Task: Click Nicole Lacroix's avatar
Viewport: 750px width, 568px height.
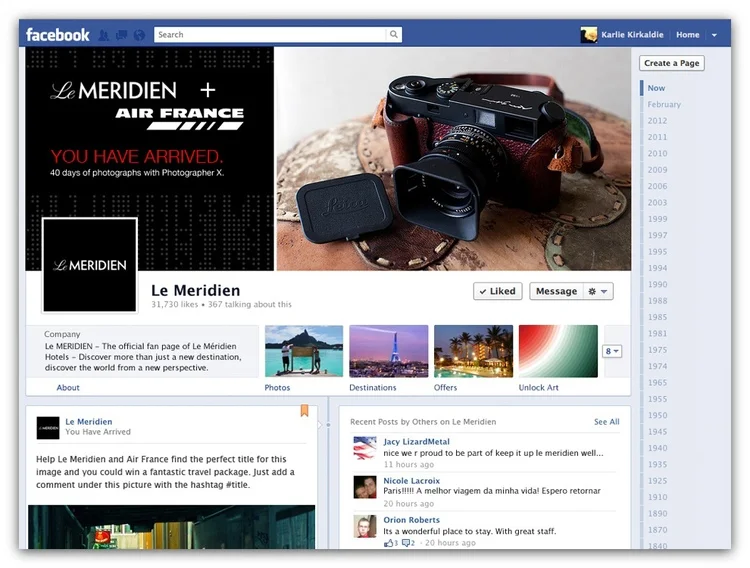Action: (364, 487)
